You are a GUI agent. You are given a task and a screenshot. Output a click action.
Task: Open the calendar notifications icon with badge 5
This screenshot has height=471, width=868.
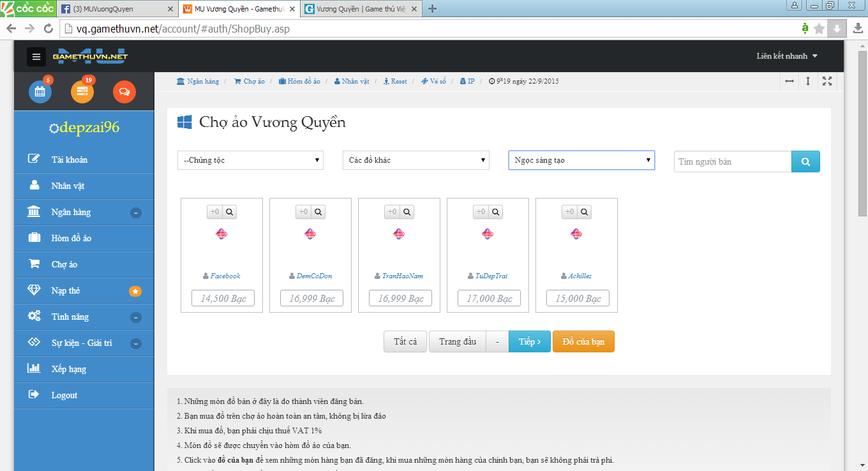[x=40, y=92]
